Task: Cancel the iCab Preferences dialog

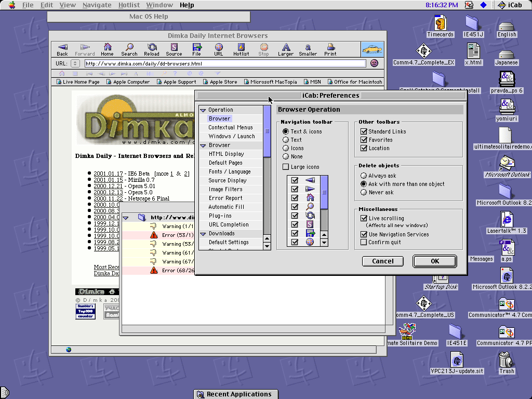Action: coord(383,261)
